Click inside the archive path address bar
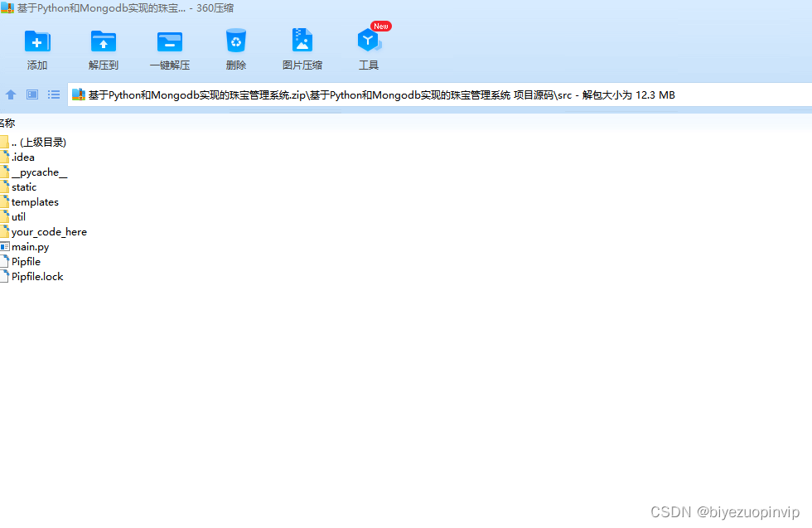The height and width of the screenshot is (528, 812). [x=331, y=94]
